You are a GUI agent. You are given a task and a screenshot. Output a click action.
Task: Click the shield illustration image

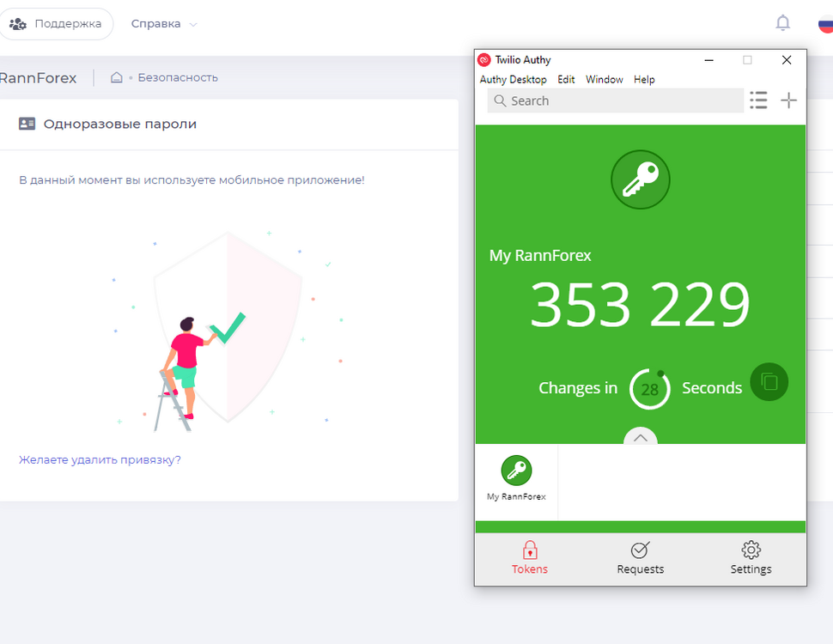coord(228,331)
